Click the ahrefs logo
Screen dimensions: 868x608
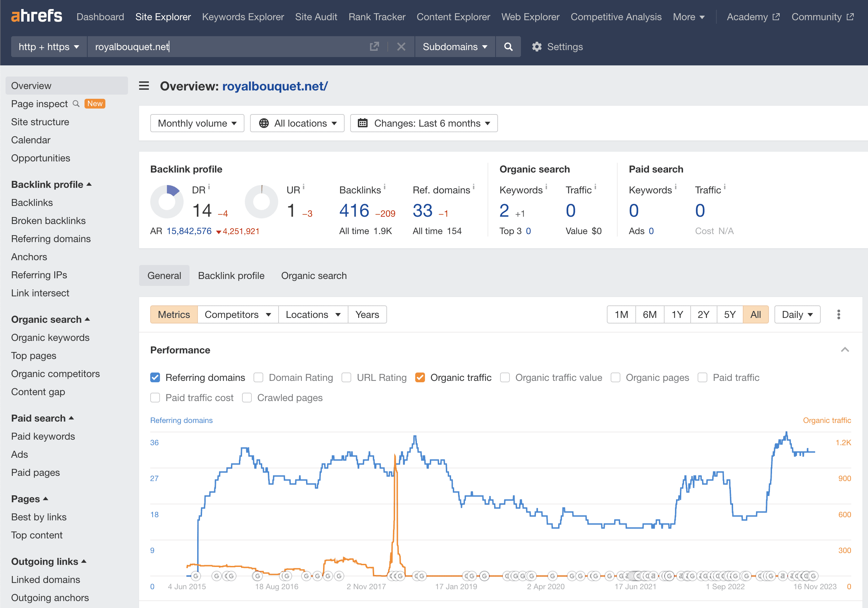(x=37, y=16)
